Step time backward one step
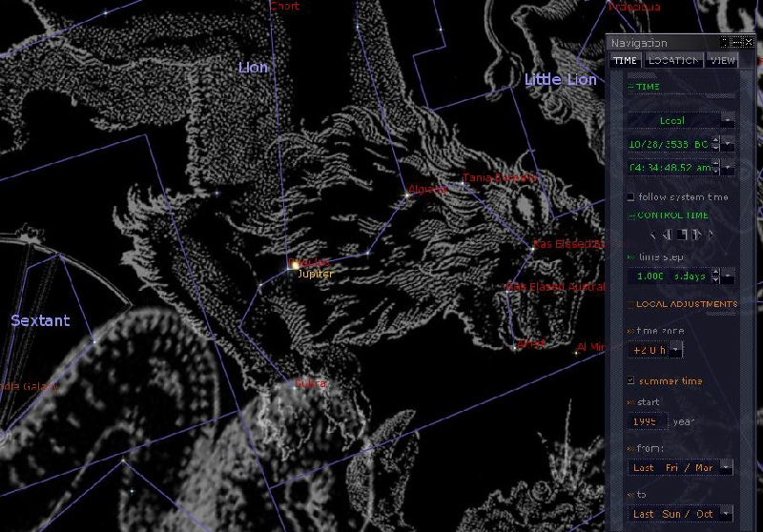 pyautogui.click(x=667, y=235)
